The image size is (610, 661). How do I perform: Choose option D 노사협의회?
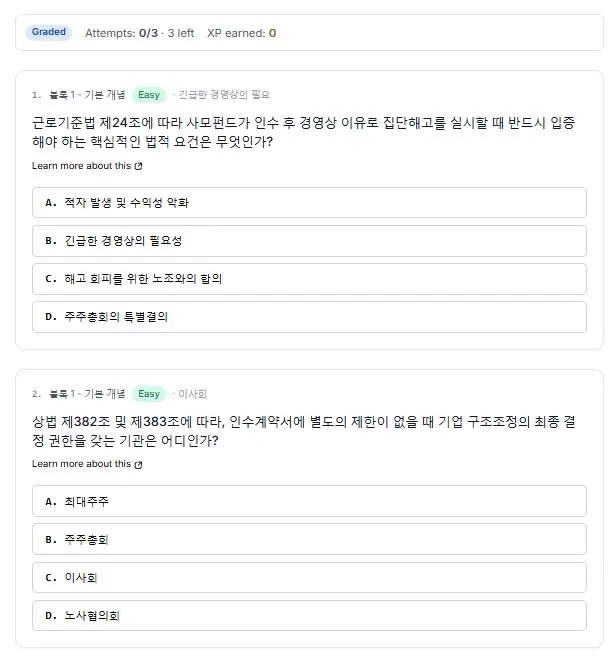pyautogui.click(x=309, y=615)
